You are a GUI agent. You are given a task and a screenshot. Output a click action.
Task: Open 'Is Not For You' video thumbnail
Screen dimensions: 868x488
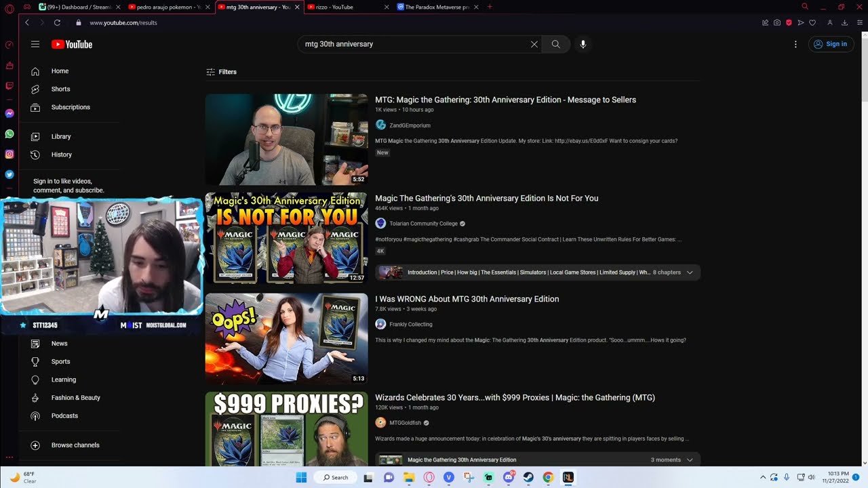point(286,238)
